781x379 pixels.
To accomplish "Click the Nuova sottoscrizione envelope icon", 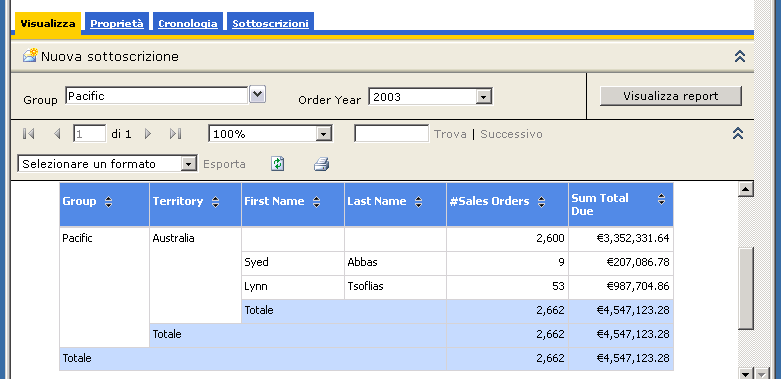I will click(30, 55).
